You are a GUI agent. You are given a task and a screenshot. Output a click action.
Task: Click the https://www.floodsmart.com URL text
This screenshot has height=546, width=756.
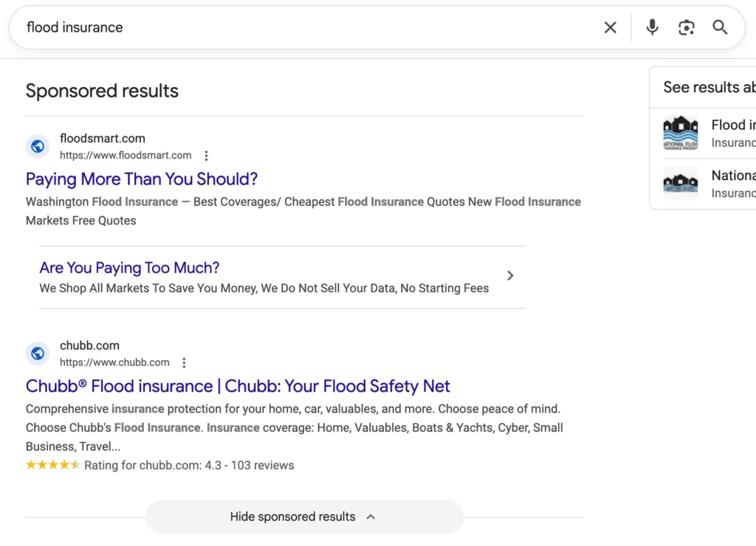126,155
